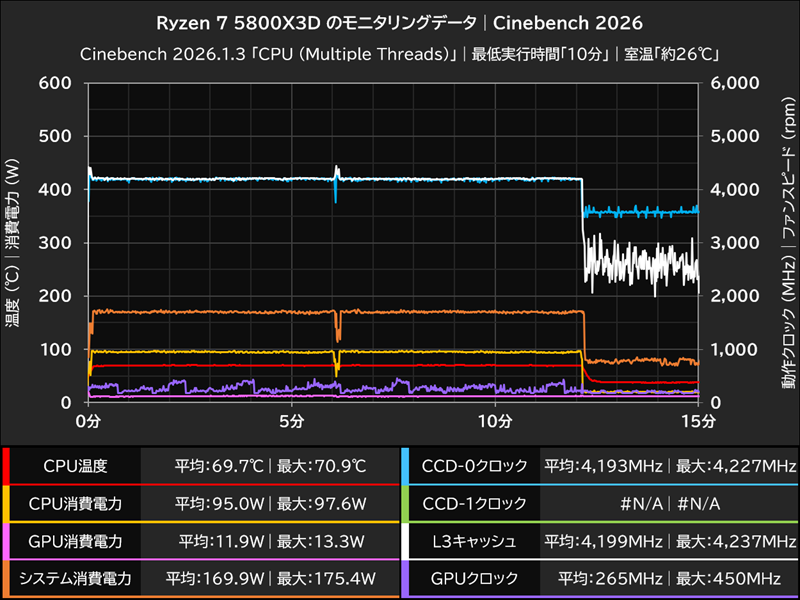Click the left axis value '200'
Image resolution: width=800 pixels, height=600 pixels.
(x=55, y=296)
